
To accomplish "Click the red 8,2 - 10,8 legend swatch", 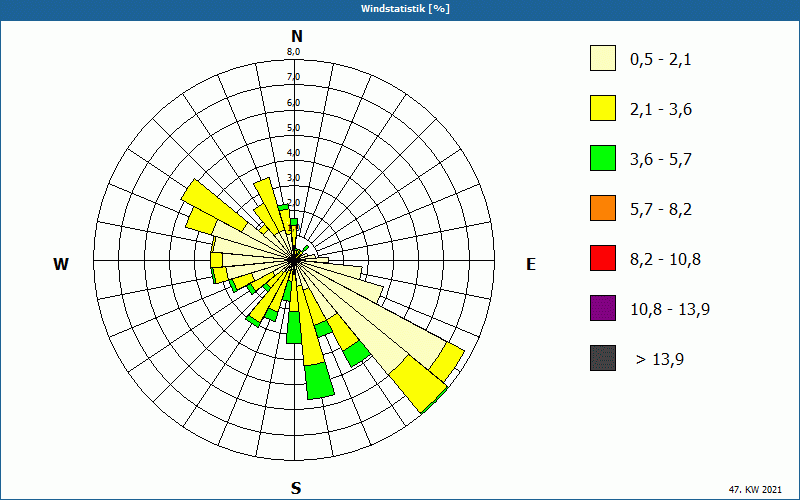I will (603, 258).
